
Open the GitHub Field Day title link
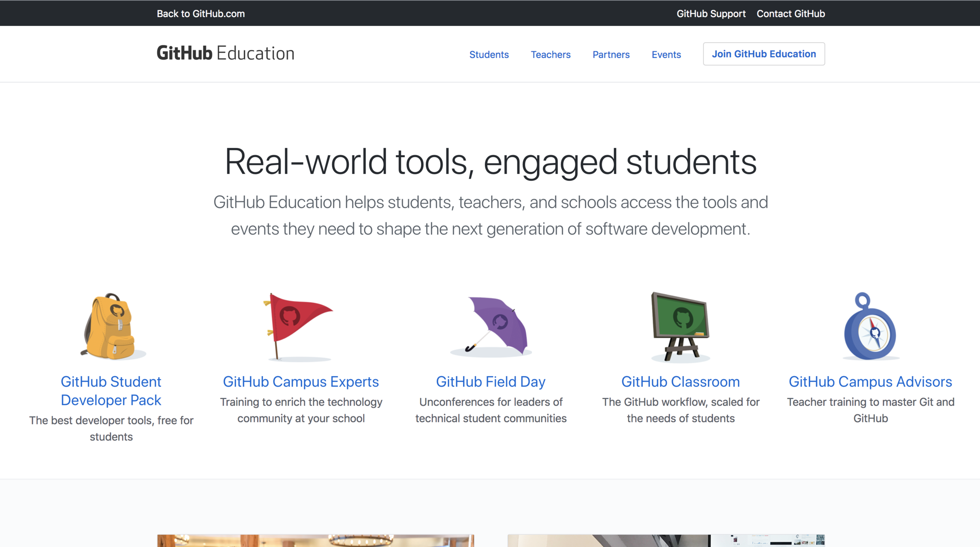490,382
